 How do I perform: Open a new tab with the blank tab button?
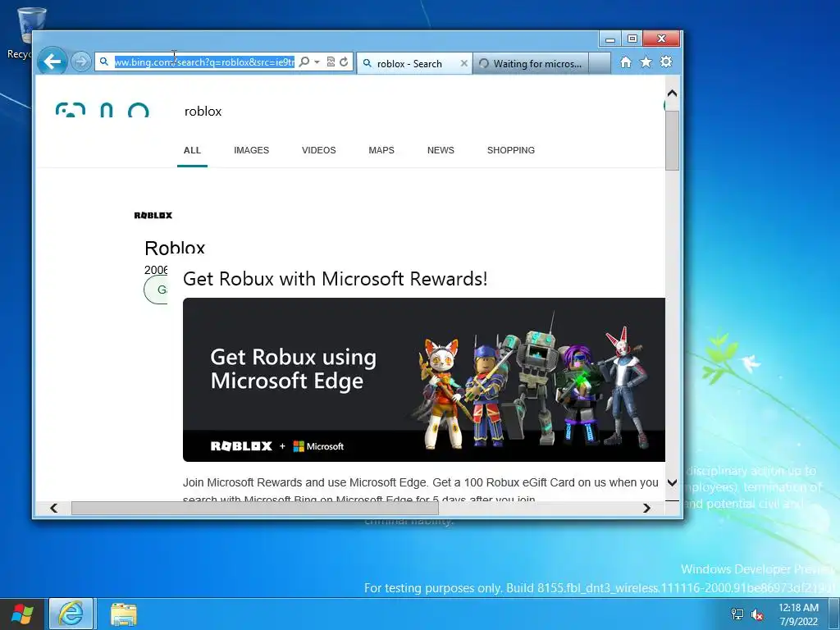600,63
